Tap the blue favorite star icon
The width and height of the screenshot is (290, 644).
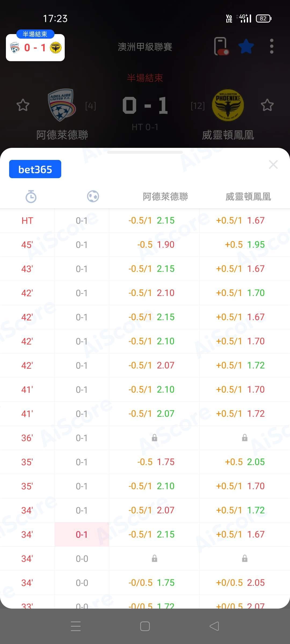click(x=246, y=46)
